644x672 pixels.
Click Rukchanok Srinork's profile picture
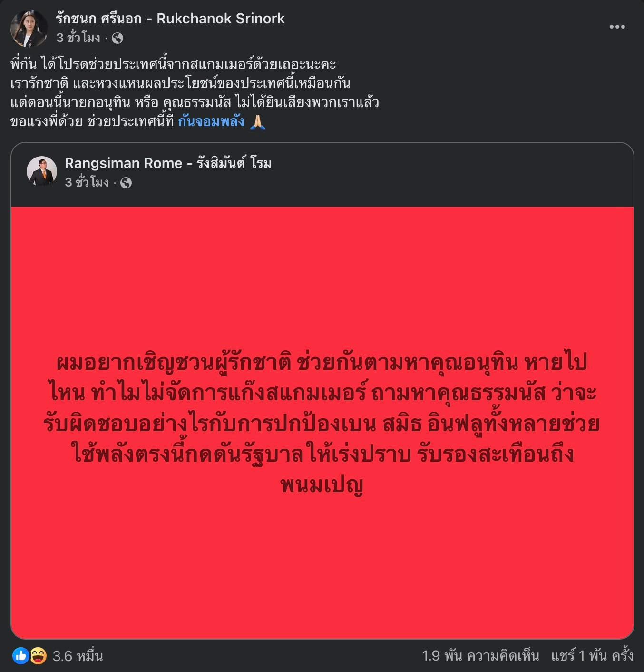[x=29, y=28]
